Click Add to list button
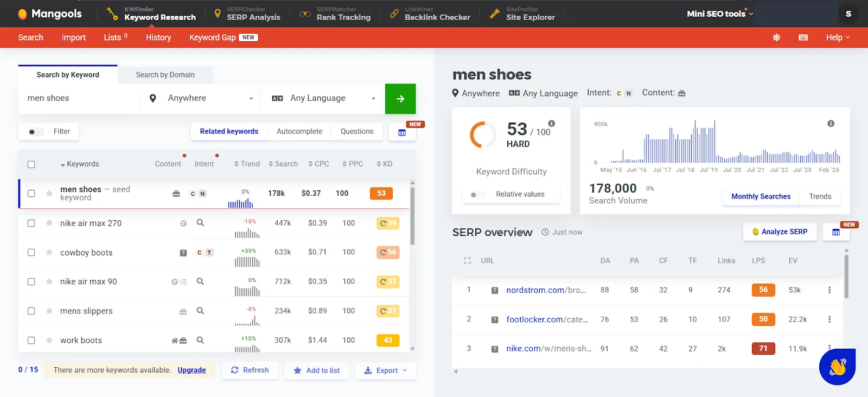 [317, 370]
